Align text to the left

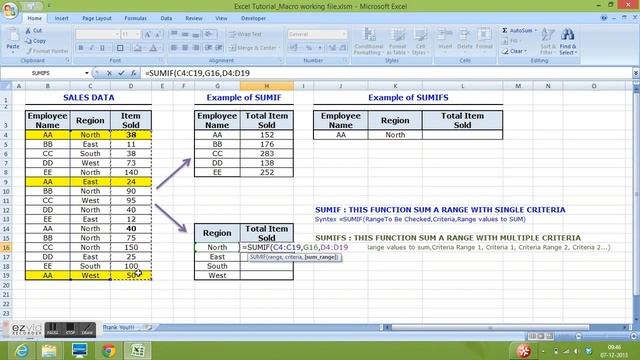174,48
